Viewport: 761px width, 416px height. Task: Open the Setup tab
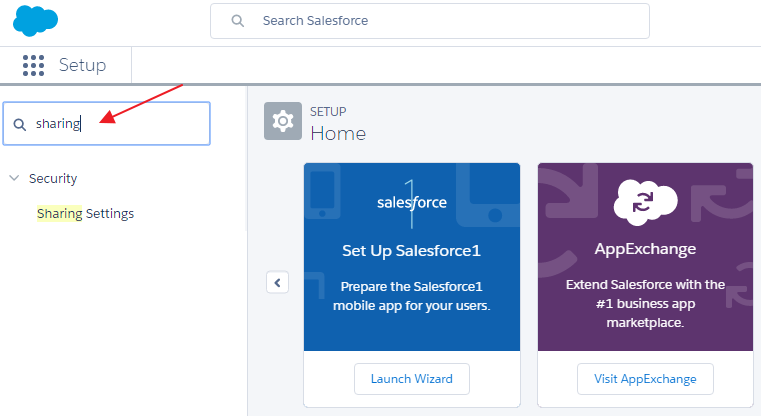coord(82,66)
